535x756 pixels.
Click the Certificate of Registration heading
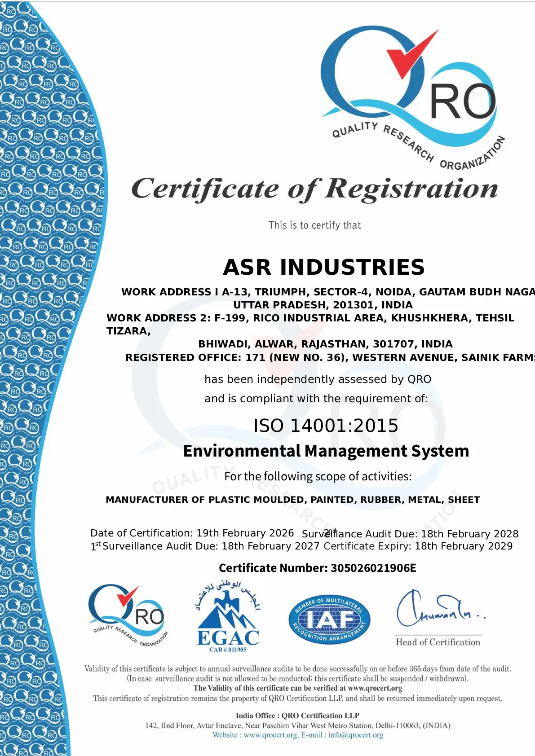point(314,189)
